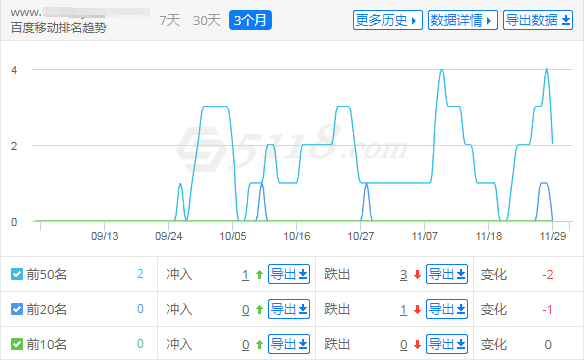Open 跌出 count link 0 in 前10名 row
The width and height of the screenshot is (584, 360).
(x=403, y=345)
